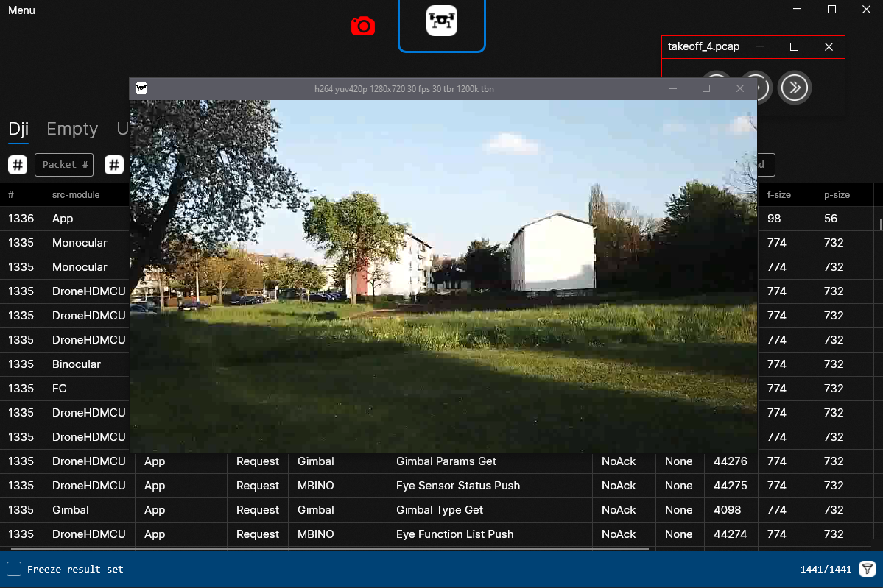The image size is (883, 588).
Task: Click hash icon after Packet # field
Action: click(x=113, y=165)
